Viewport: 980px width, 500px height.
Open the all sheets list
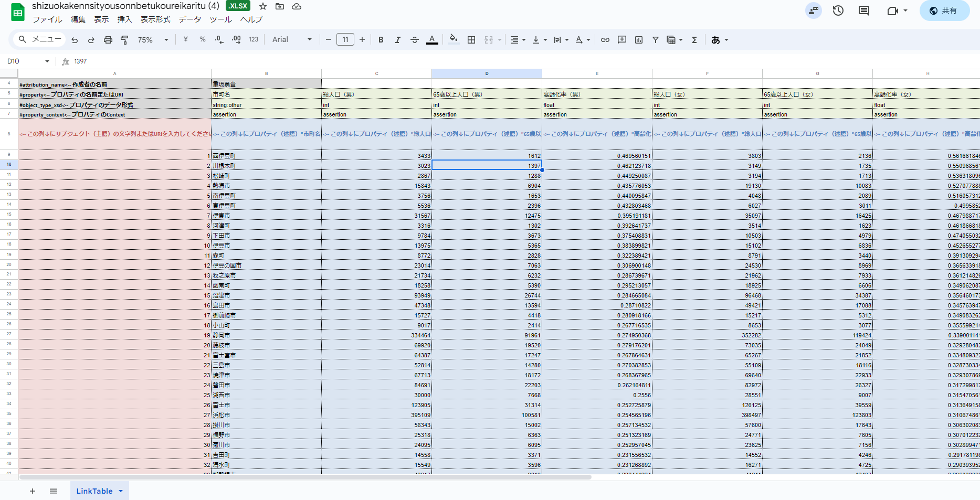click(x=54, y=491)
